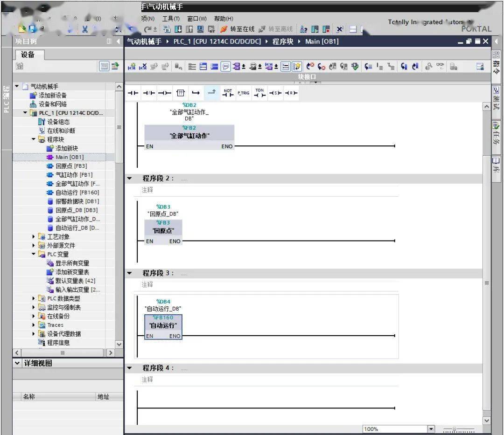This screenshot has width=504, height=435.
Task: Open the 回原点 [FB3] block
Action: tap(71, 166)
